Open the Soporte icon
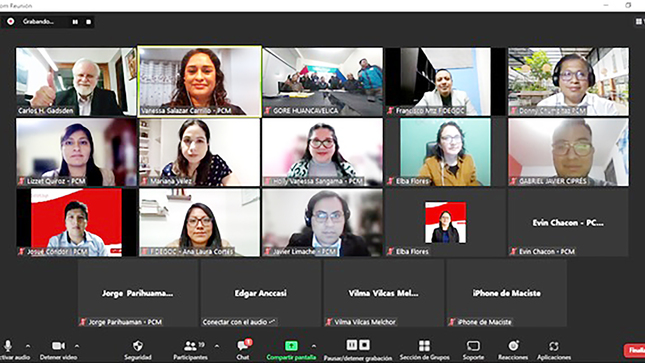The width and height of the screenshot is (645, 363). point(473,346)
